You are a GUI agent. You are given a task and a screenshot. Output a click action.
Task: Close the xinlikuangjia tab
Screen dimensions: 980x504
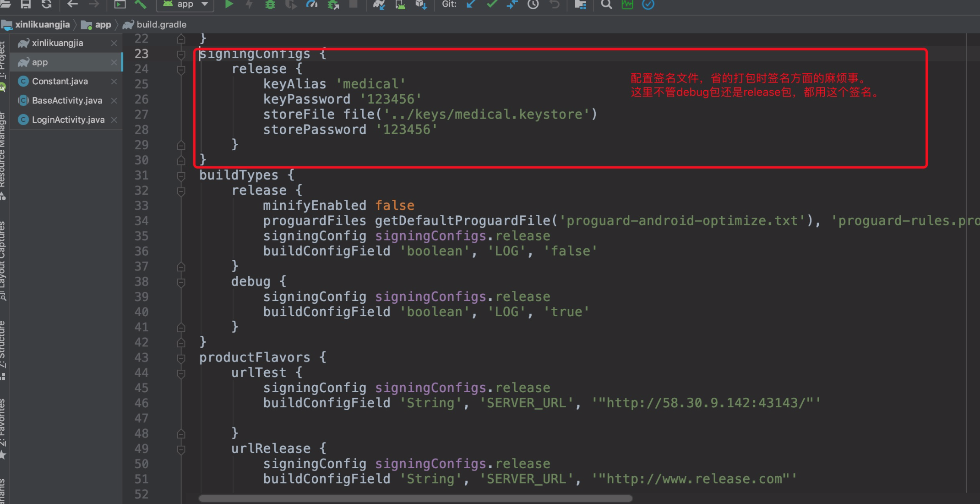click(114, 43)
